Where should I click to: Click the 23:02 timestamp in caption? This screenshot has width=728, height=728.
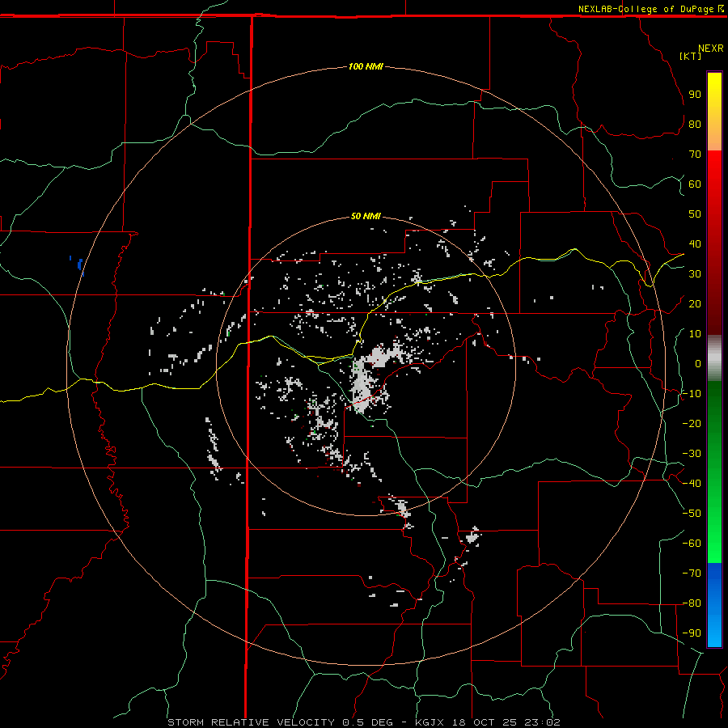[x=542, y=722]
